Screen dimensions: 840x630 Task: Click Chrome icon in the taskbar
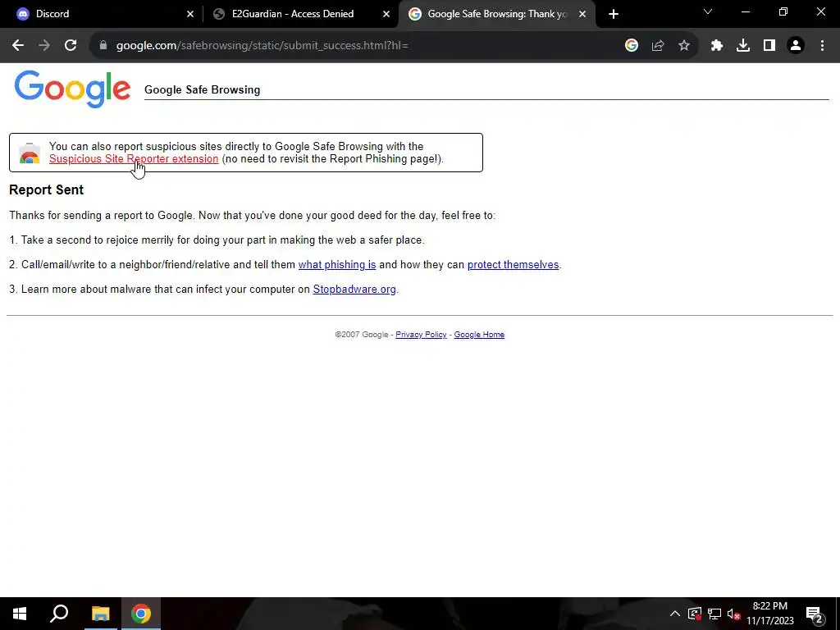141,614
